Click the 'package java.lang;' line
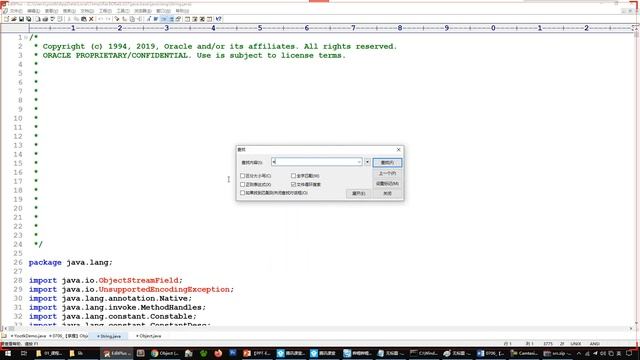The height and width of the screenshot is (360, 640). [x=71, y=262]
